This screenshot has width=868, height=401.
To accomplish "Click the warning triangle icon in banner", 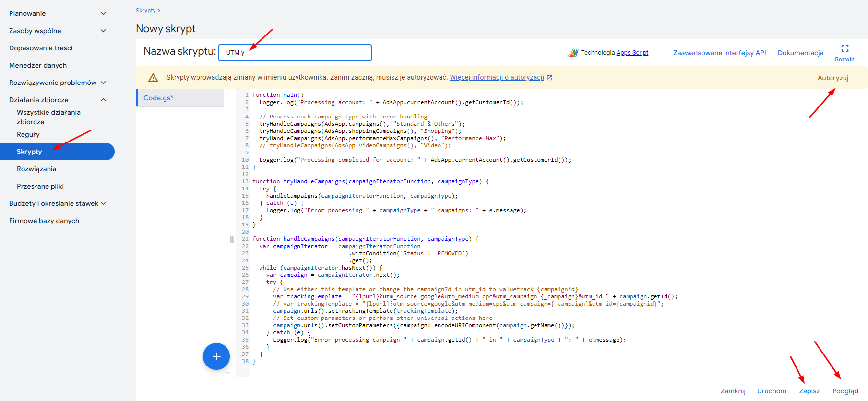I will point(153,78).
